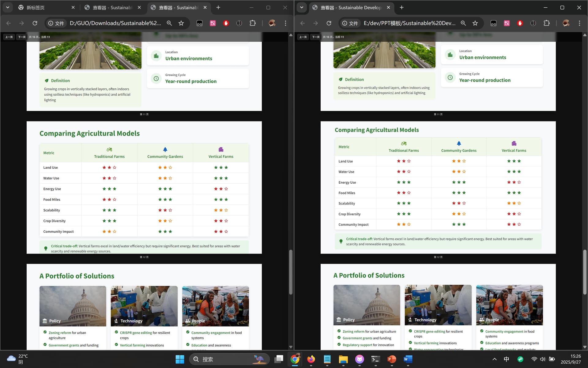The height and width of the screenshot is (368, 588).
Task: Bookmark the page in the right browser
Action: click(475, 23)
